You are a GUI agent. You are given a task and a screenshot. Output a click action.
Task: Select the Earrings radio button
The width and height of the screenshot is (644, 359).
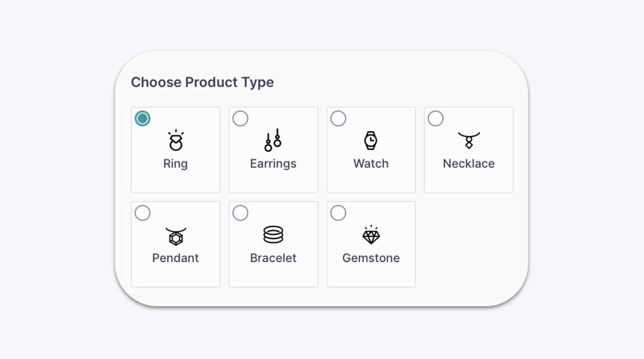click(240, 118)
